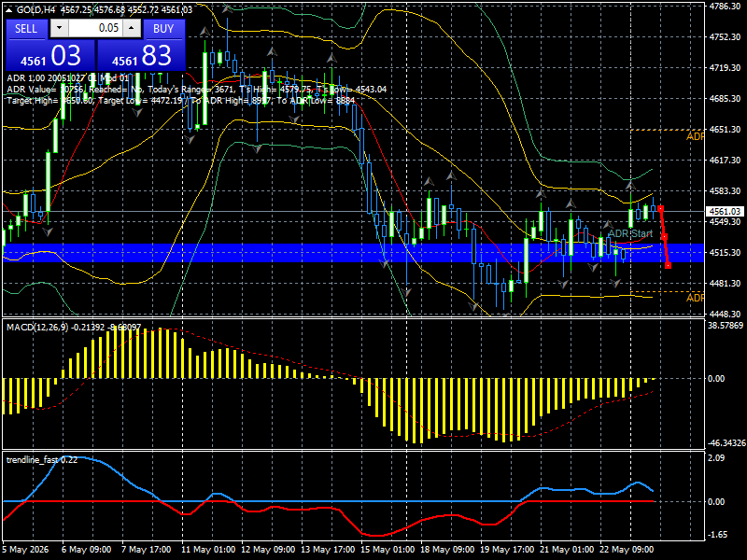747x560 pixels.
Task: Click the orange ADR label near 4651.30
Action: point(695,136)
